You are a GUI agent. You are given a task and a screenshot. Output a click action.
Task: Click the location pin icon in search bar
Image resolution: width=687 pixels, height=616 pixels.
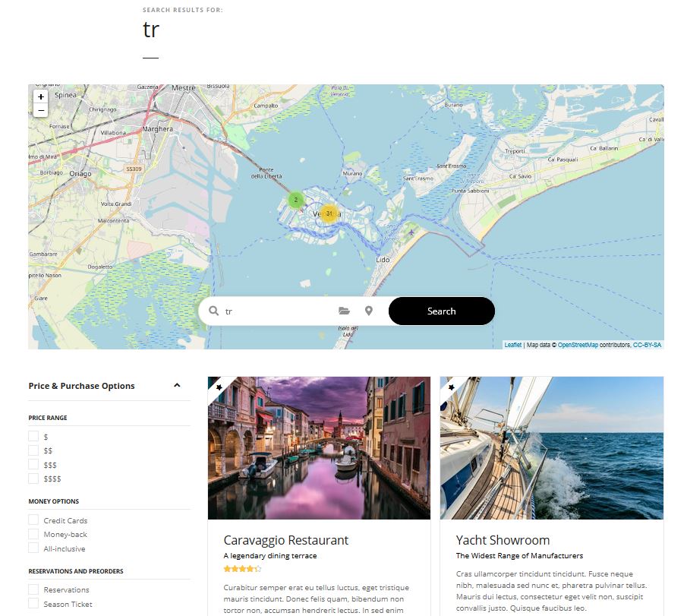(x=369, y=311)
